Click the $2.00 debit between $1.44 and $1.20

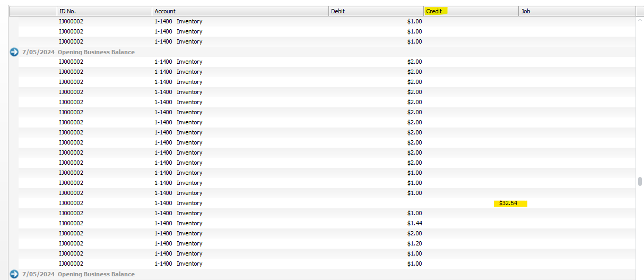414,234
